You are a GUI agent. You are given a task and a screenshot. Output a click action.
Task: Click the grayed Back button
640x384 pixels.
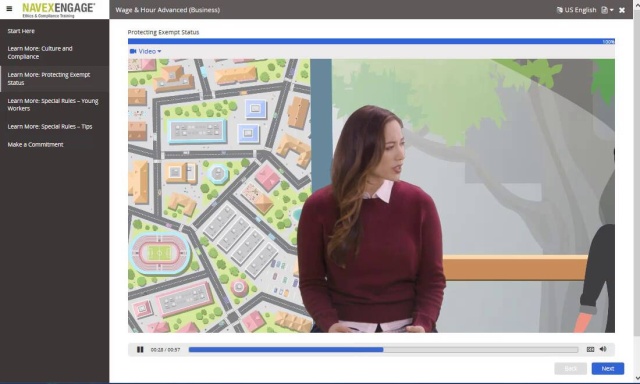pyautogui.click(x=571, y=368)
